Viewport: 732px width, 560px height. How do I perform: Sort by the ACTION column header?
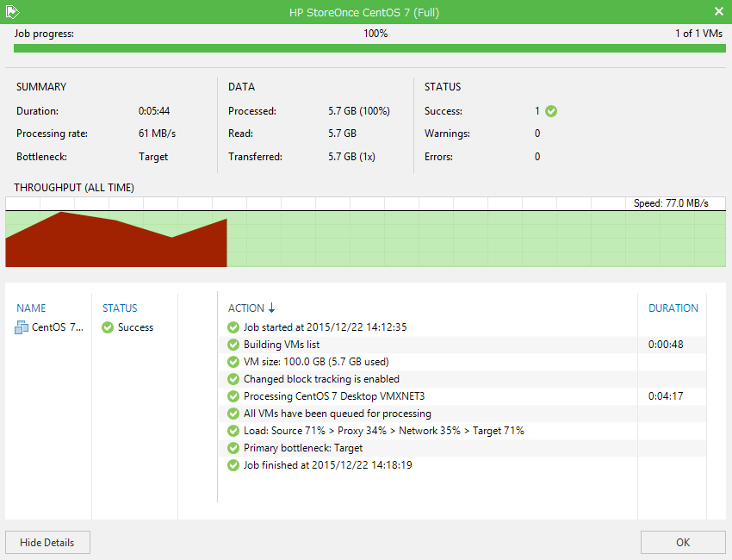click(246, 308)
